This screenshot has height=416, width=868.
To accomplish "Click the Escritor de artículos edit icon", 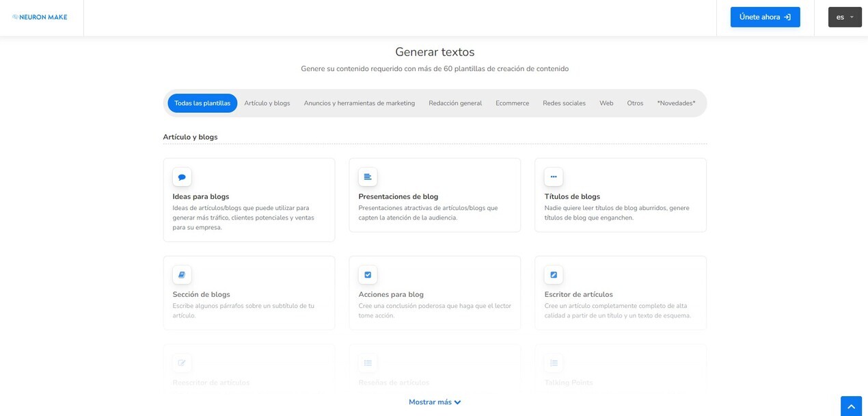I will click(x=554, y=275).
